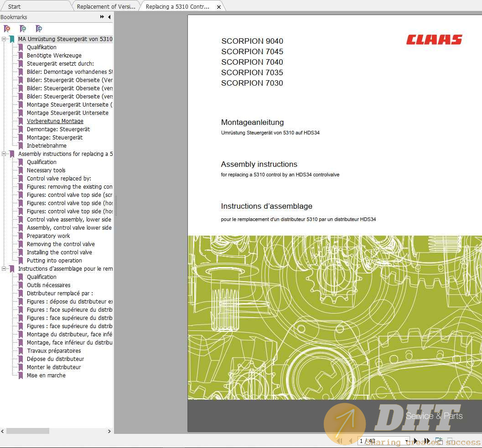Click the SCORPION 9040 text in the document
482x448 pixels.
click(x=252, y=41)
